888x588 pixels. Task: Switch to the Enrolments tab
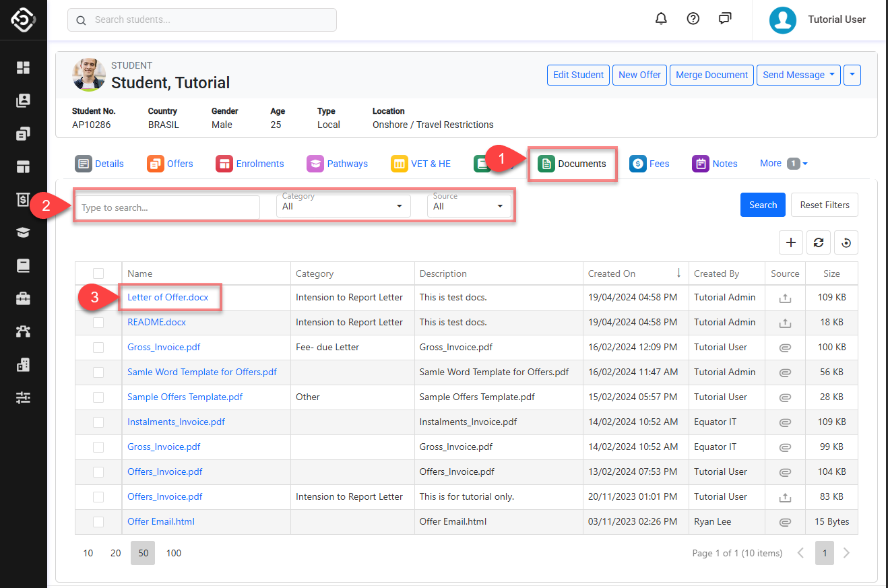click(x=250, y=164)
